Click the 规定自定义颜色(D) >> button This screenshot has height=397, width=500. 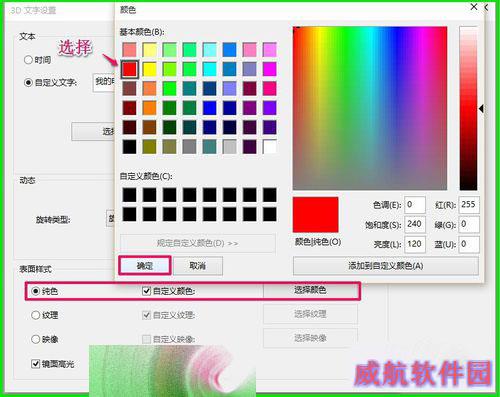point(198,243)
